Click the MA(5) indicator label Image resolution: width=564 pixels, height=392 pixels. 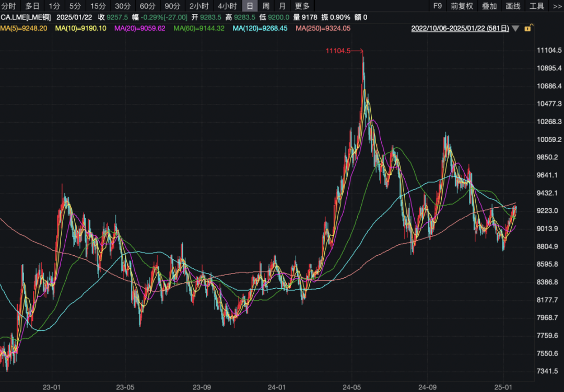pyautogui.click(x=24, y=28)
